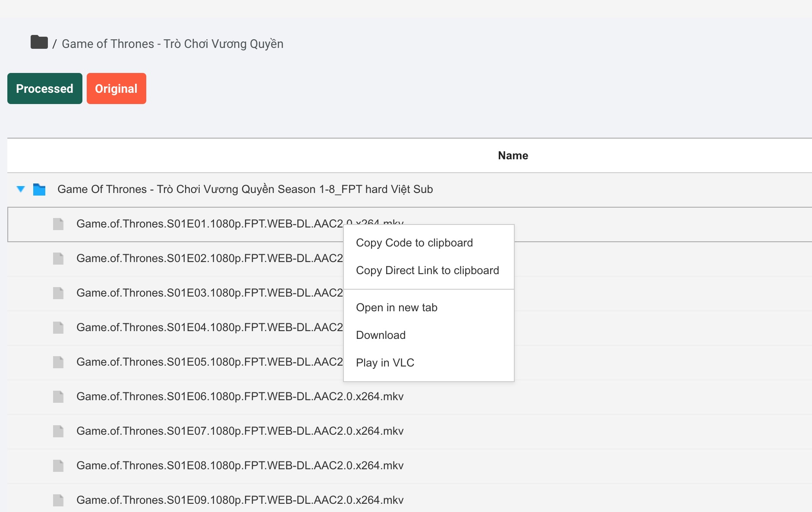The height and width of the screenshot is (512, 812).
Task: Collapse the Season 1-8 folder triangle
Action: click(21, 189)
